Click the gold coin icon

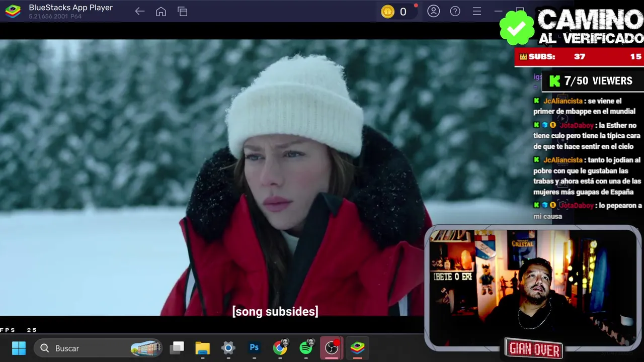pos(387,12)
